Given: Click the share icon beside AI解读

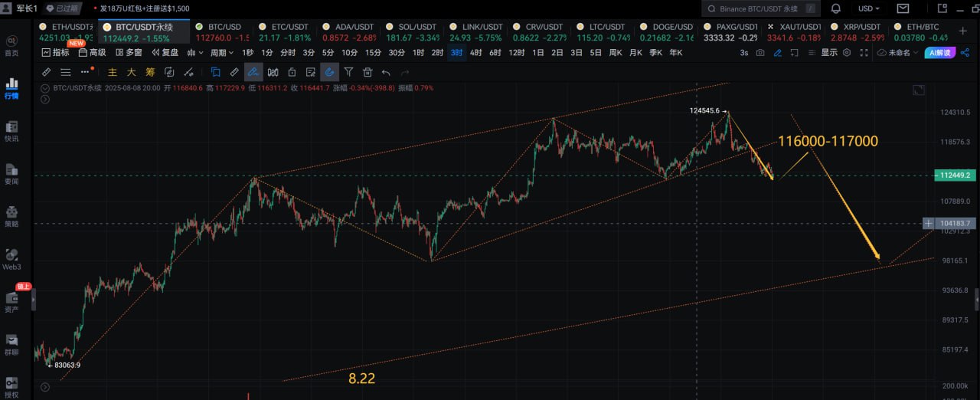Looking at the screenshot, I should coord(964,53).
